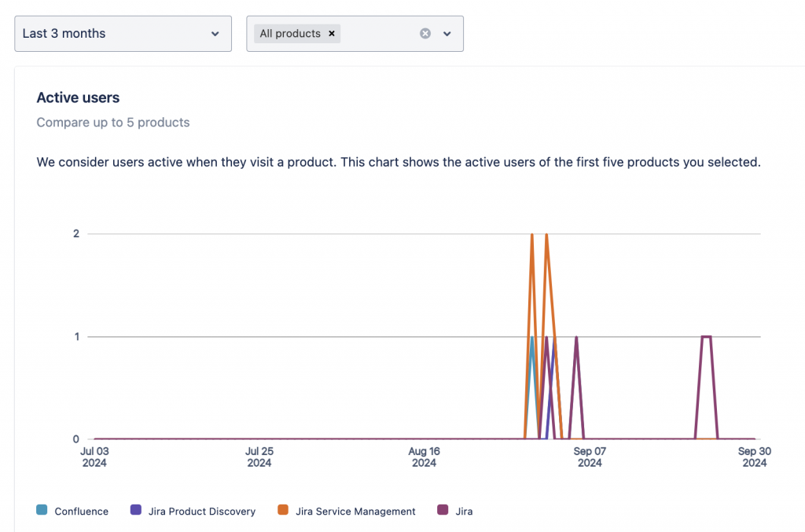Image resolution: width=805 pixels, height=532 pixels.
Task: Click the blue Confluence peak on the chart
Action: [532, 339]
